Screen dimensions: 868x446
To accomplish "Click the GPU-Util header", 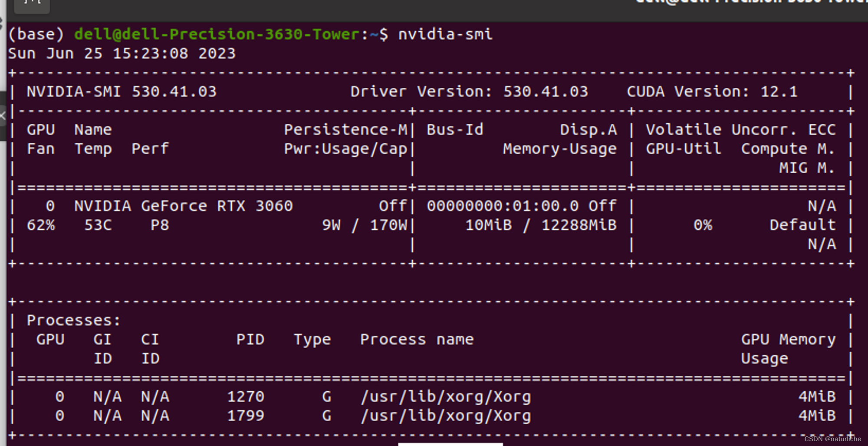I will 684,149.
